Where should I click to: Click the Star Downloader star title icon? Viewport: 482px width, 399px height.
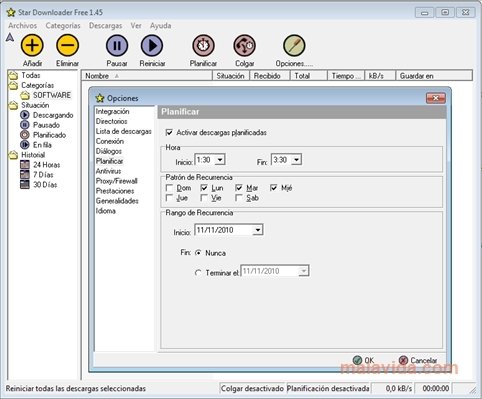click(x=11, y=13)
